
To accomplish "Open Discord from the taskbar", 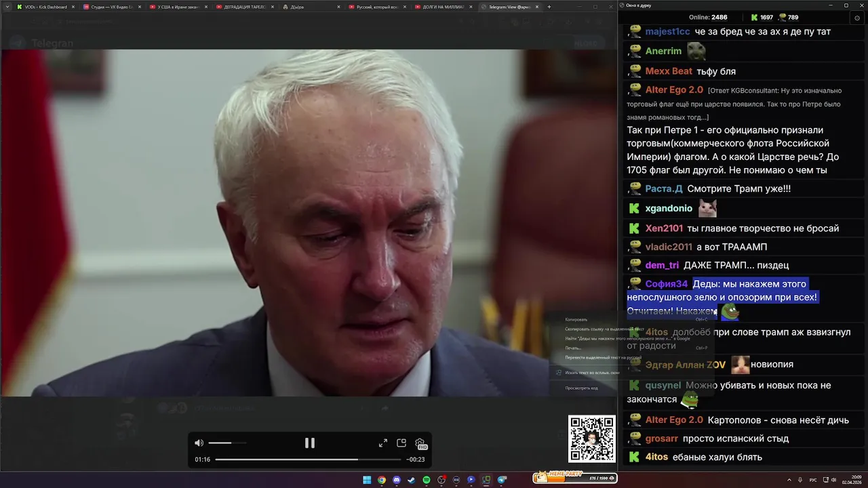I will (397, 480).
